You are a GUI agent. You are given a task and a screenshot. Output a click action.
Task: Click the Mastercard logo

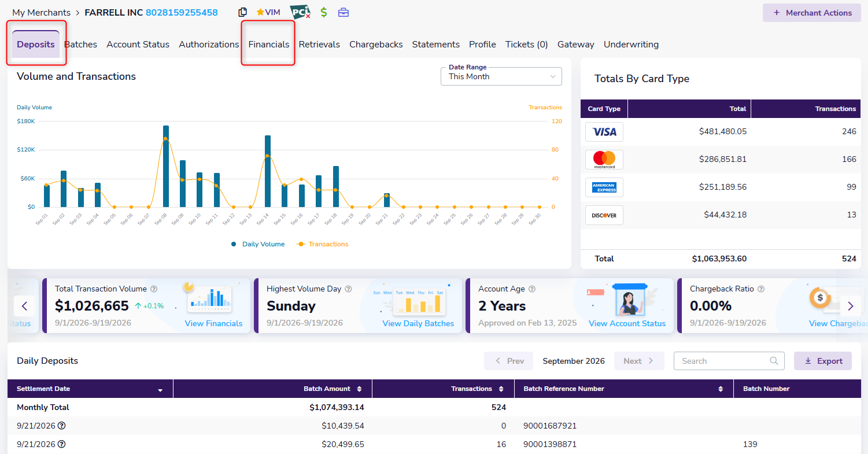604,160
